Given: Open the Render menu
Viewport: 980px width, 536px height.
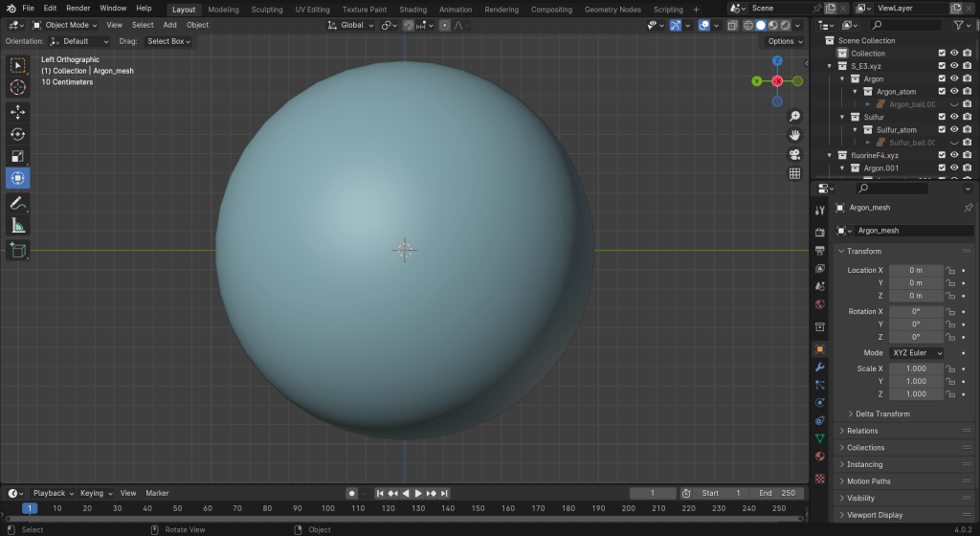Looking at the screenshot, I should (78, 8).
